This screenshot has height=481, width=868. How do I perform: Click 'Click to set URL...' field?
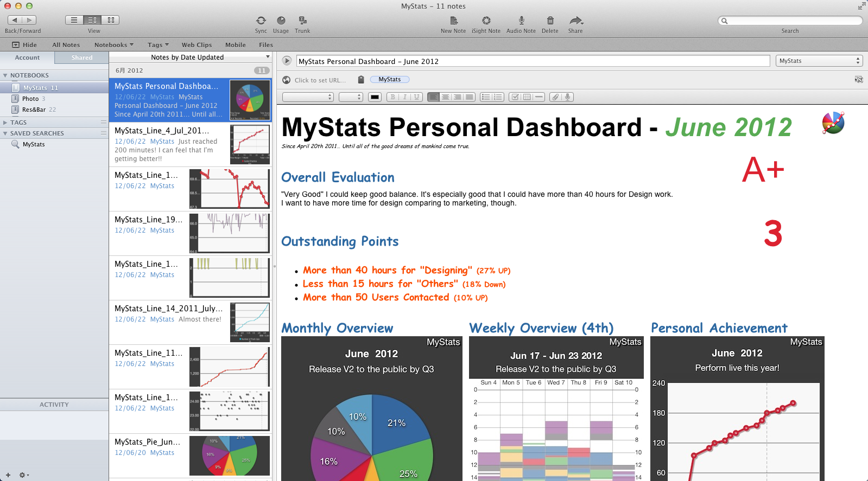320,80
